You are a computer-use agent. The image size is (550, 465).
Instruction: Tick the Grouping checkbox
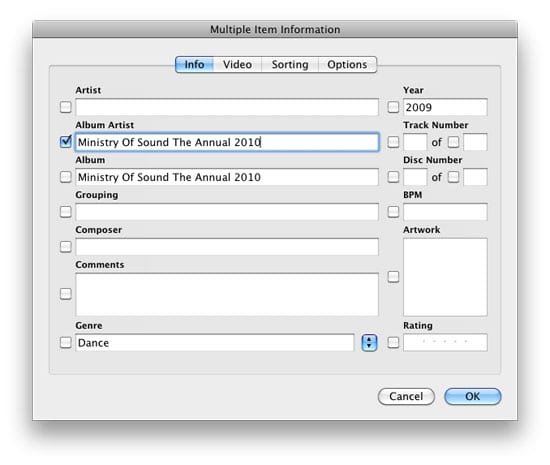(66, 212)
